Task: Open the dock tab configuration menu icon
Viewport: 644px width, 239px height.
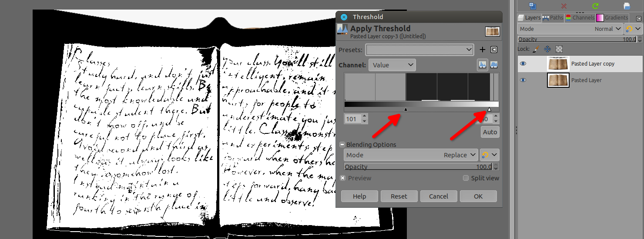Action: (x=639, y=18)
